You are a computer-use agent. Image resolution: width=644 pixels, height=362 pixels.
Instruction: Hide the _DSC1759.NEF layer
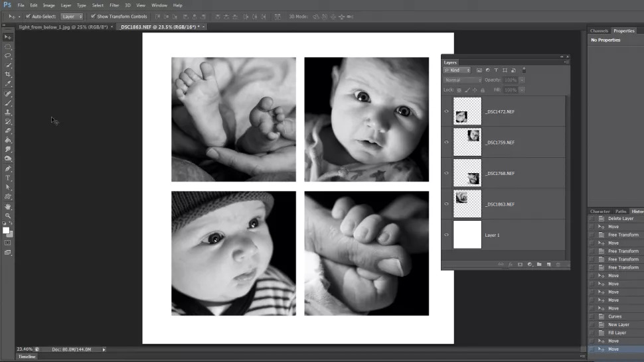coord(446,143)
